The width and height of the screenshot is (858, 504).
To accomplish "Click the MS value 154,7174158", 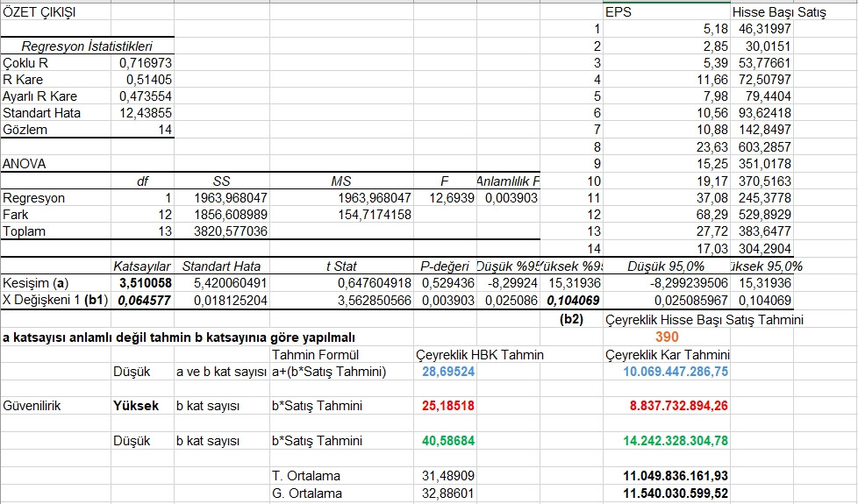I will (x=375, y=215).
